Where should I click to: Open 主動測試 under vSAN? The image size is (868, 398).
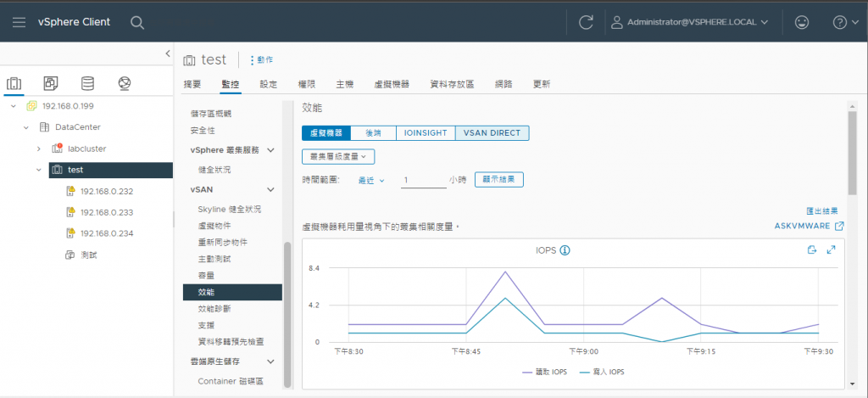click(x=214, y=259)
